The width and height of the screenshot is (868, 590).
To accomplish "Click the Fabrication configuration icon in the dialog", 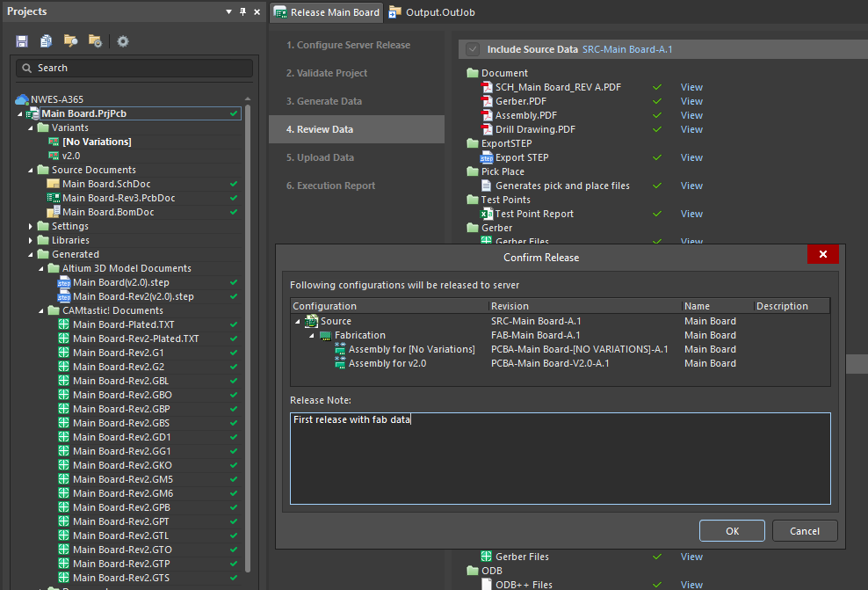I will point(325,335).
